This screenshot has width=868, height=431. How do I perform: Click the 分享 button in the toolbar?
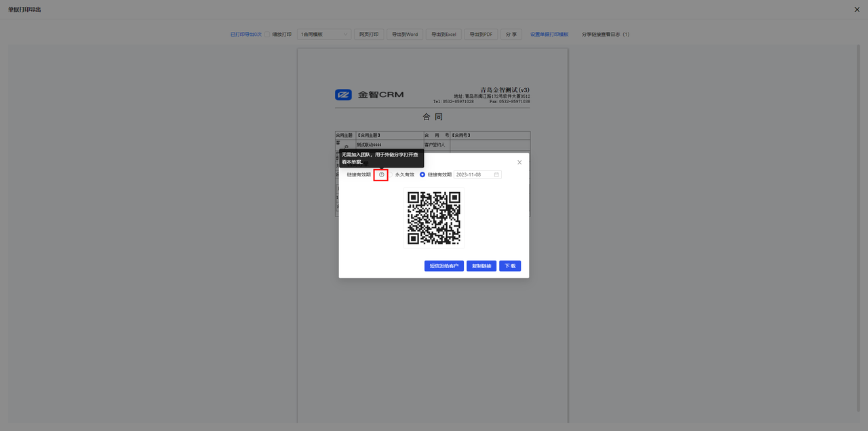pyautogui.click(x=511, y=34)
